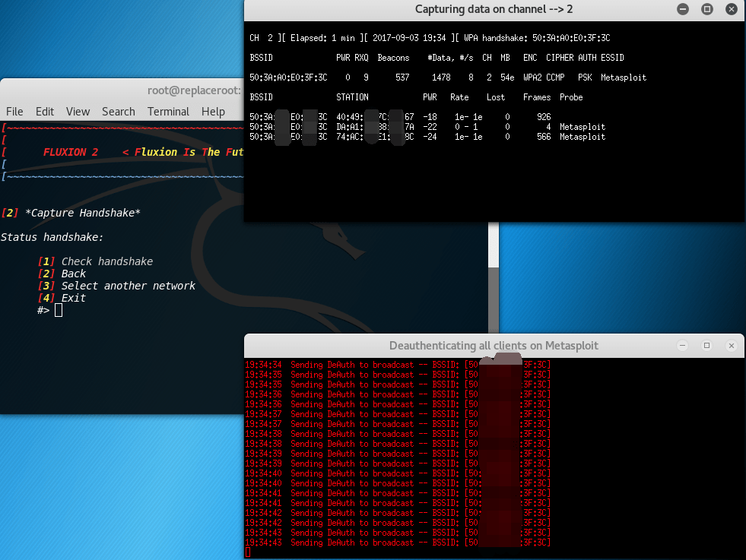Open the File menu
This screenshot has width=746, height=560.
[x=14, y=111]
